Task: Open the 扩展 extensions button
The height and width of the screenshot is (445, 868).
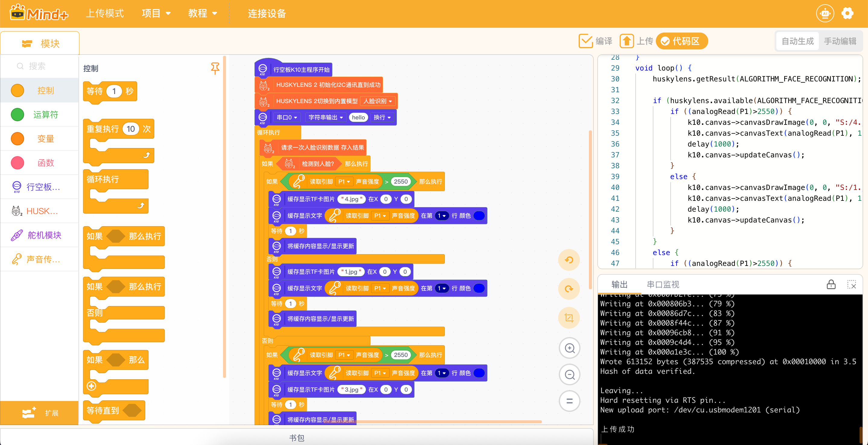Action: pos(39,413)
